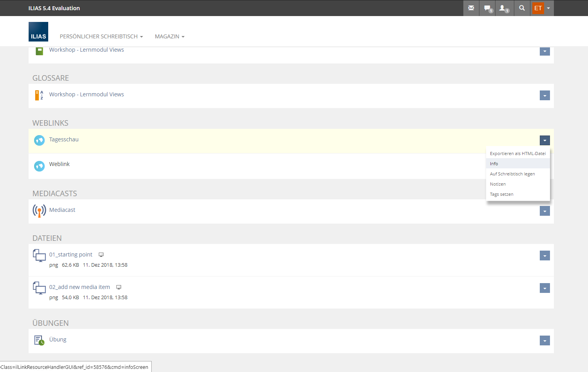This screenshot has height=372, width=588.
Task: Expand the Magazin menu
Action: [x=169, y=36]
